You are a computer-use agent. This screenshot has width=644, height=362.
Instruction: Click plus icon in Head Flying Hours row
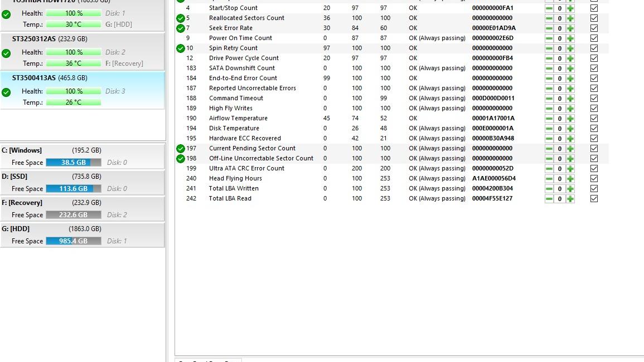click(x=570, y=179)
